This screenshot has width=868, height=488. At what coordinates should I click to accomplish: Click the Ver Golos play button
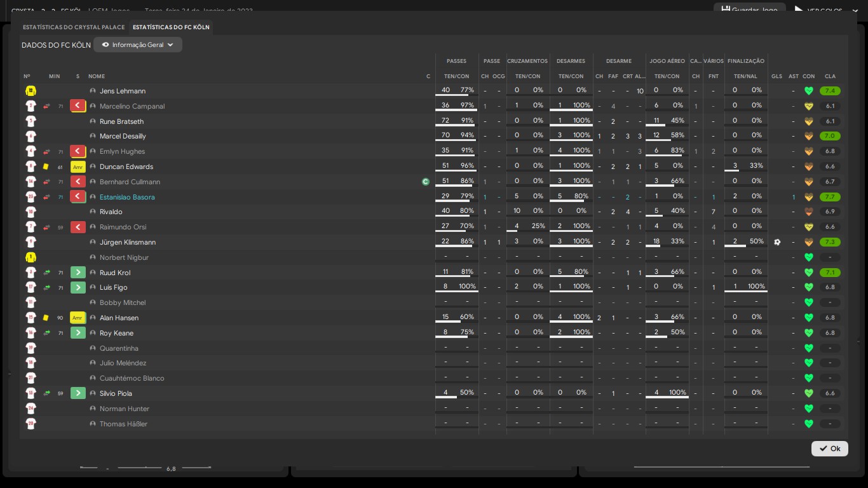point(818,10)
